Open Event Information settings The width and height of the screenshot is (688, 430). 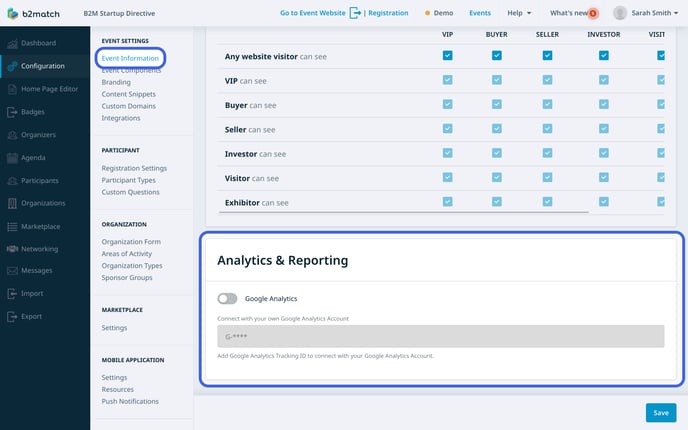click(130, 58)
